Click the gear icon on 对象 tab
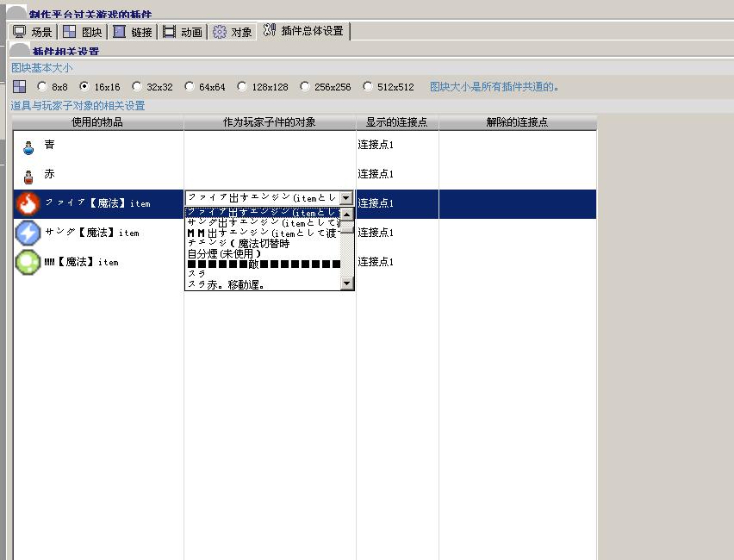The image size is (734, 560). [220, 32]
